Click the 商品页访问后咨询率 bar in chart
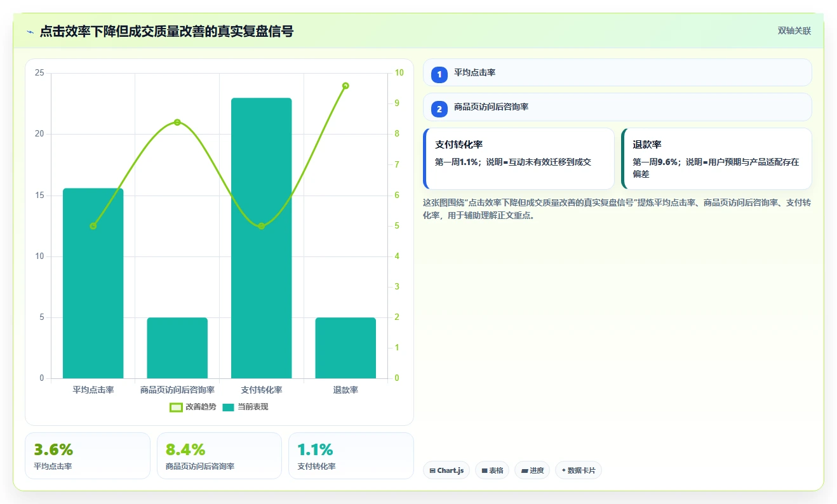 pyautogui.click(x=177, y=348)
